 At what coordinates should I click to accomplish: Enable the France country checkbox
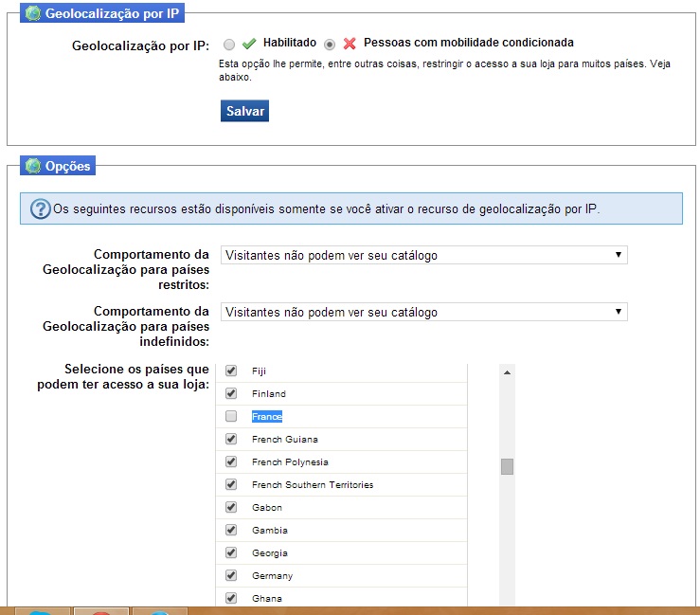[x=231, y=417]
